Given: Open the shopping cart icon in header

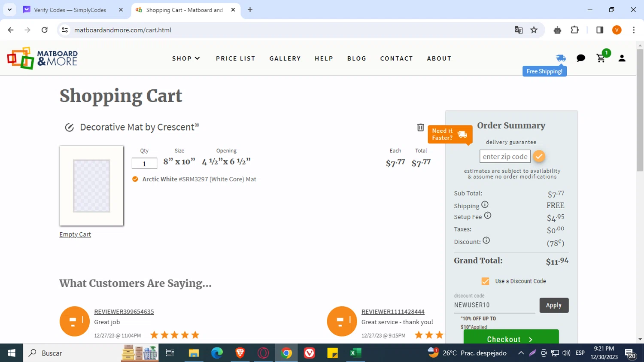Looking at the screenshot, I should point(601,58).
